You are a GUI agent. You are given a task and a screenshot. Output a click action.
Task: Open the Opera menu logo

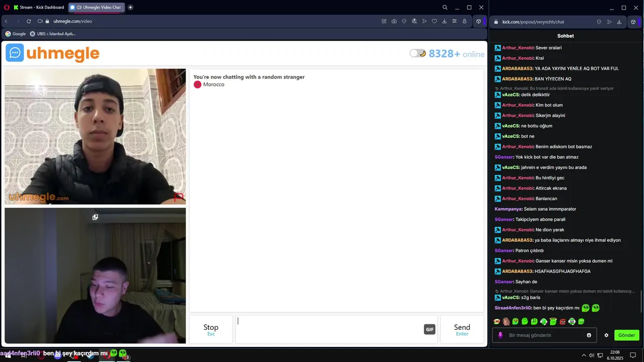[7, 8]
